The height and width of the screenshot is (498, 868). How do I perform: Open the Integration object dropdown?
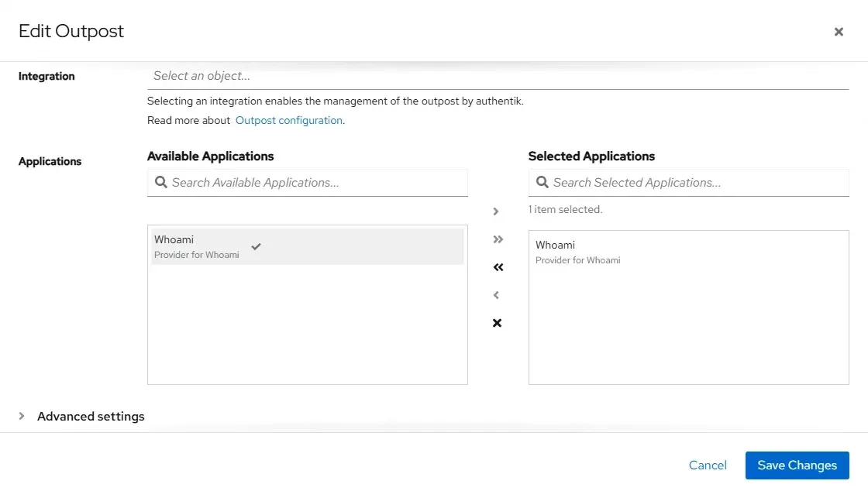(x=498, y=77)
